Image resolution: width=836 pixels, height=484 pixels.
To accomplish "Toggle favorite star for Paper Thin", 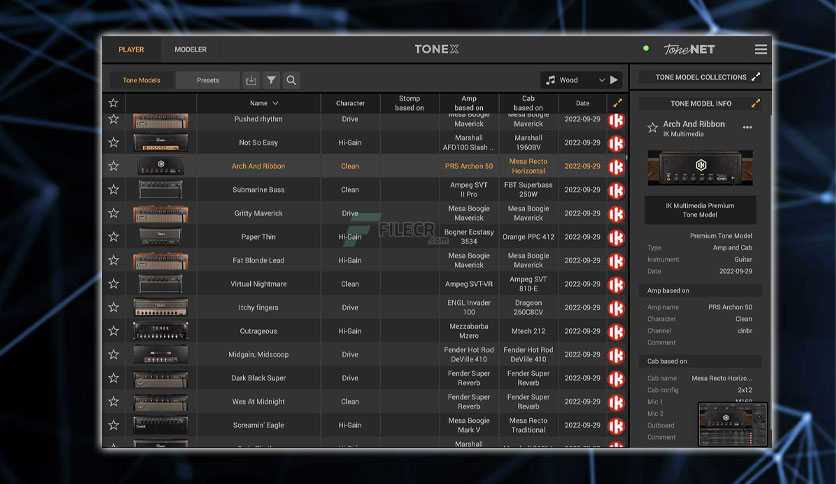I will (x=113, y=236).
